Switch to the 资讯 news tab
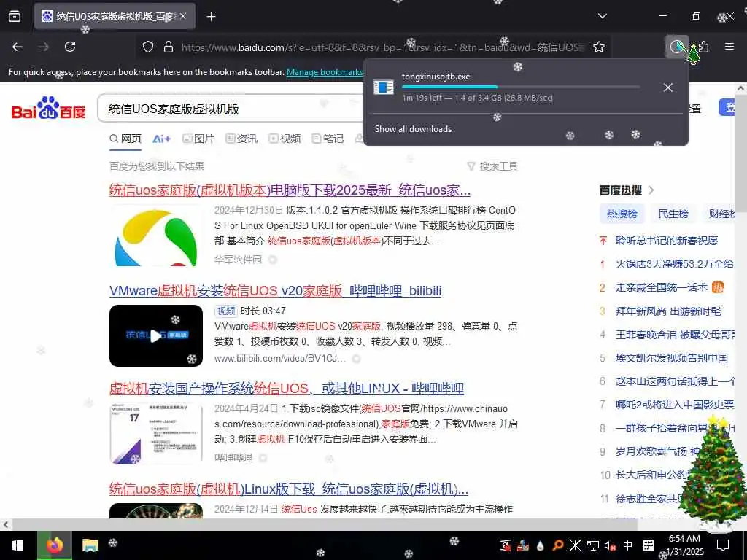Screen dimensions: 747x560 pos(241,139)
